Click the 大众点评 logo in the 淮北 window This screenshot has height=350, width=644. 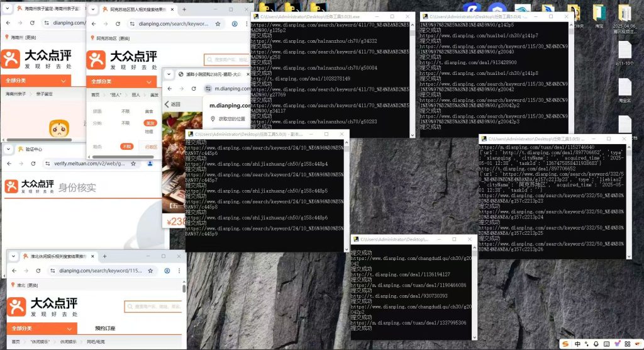[x=42, y=307]
